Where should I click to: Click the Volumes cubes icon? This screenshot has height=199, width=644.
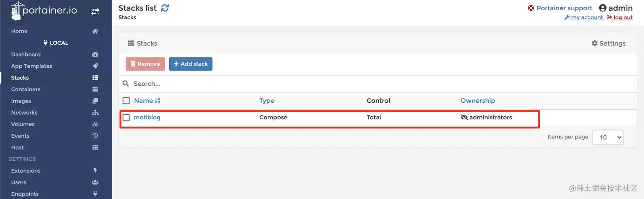pos(95,124)
